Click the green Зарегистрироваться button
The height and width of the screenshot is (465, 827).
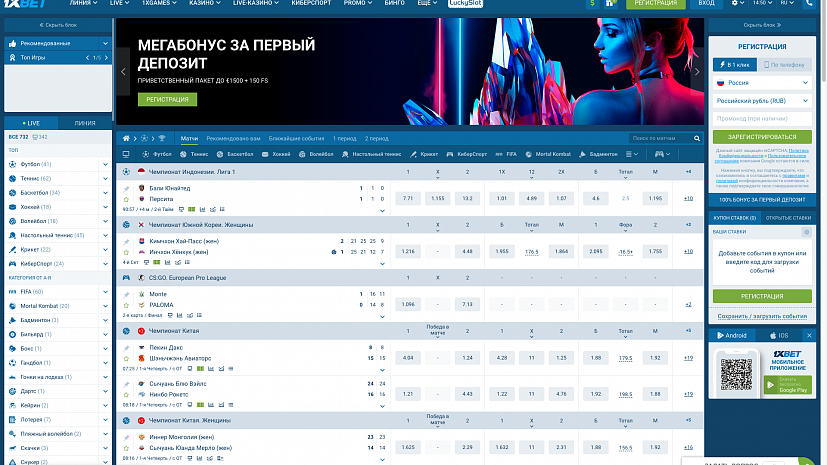click(762, 137)
